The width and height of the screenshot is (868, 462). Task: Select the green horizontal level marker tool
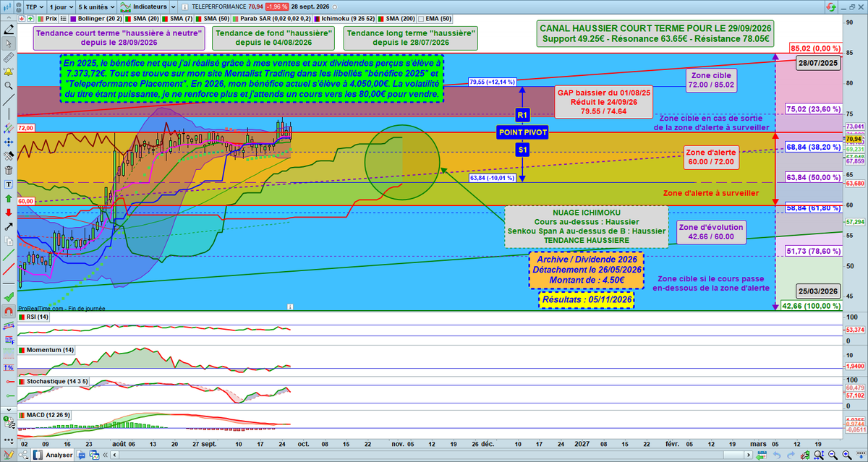click(9, 396)
